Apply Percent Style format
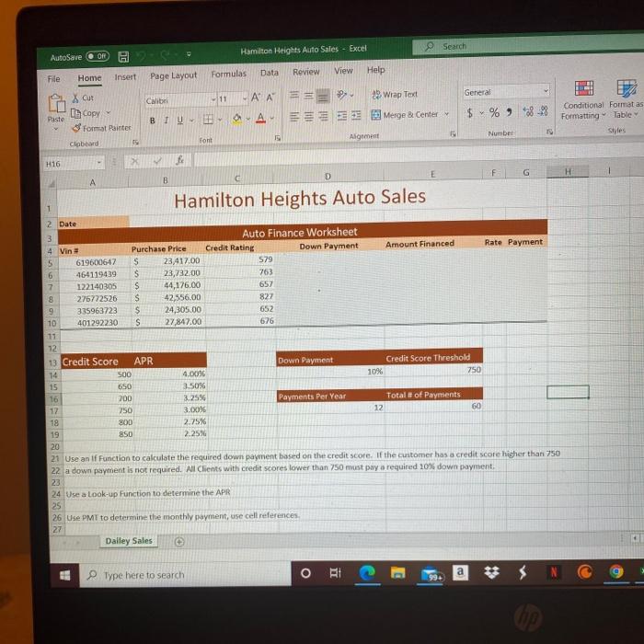The height and width of the screenshot is (644, 644). 494,112
